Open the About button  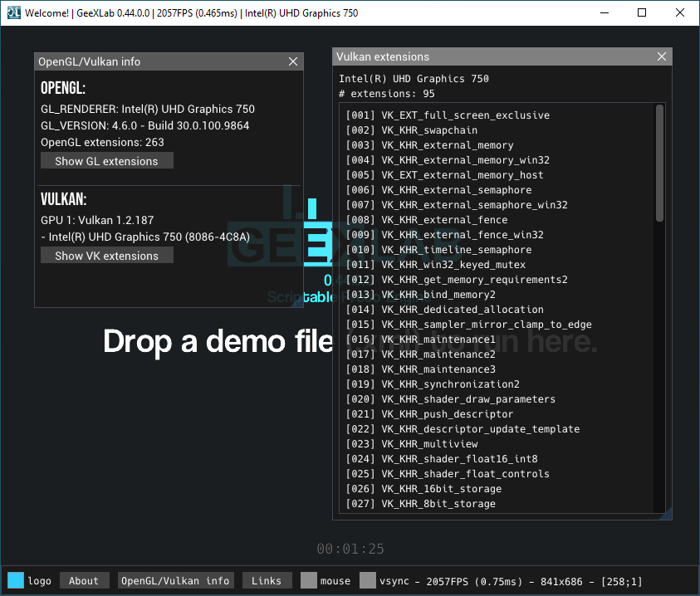(x=84, y=580)
